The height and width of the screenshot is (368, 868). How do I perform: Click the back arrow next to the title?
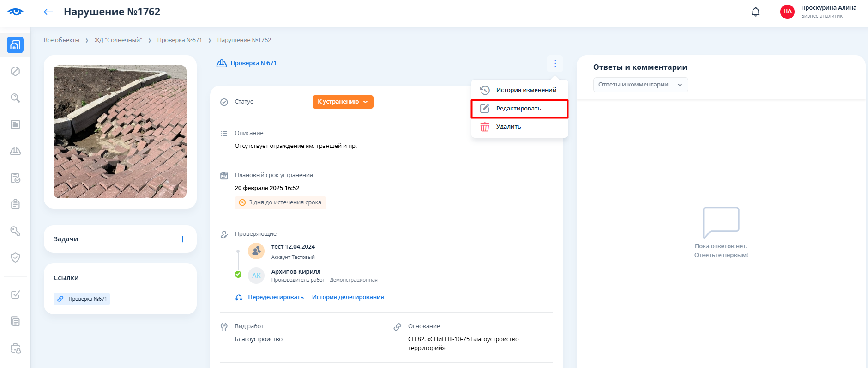coord(48,12)
